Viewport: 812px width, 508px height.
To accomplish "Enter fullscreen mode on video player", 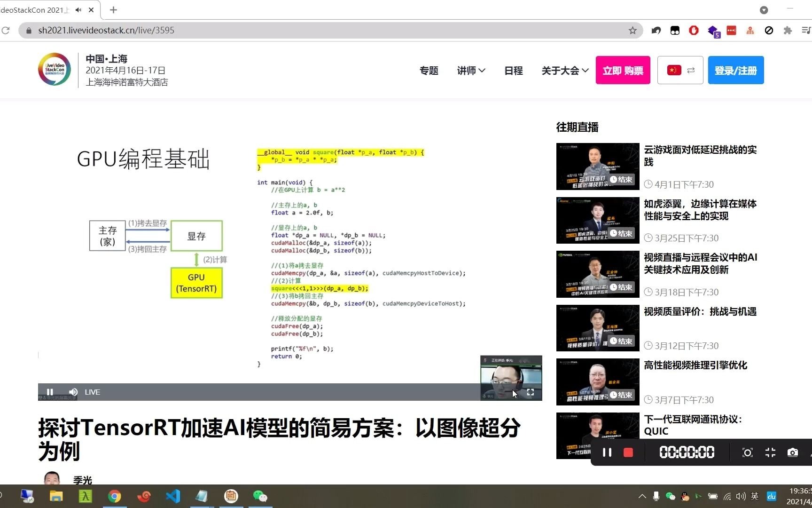I will click(x=530, y=392).
